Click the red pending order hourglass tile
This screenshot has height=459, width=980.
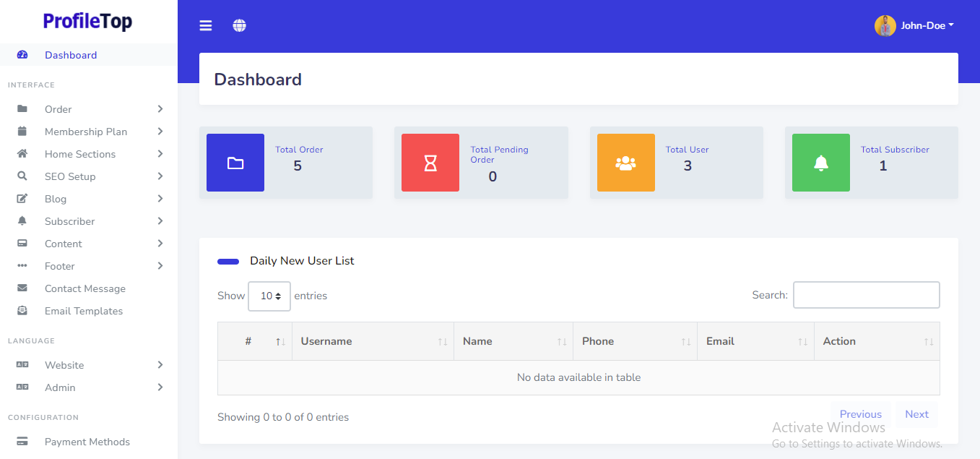[430, 163]
